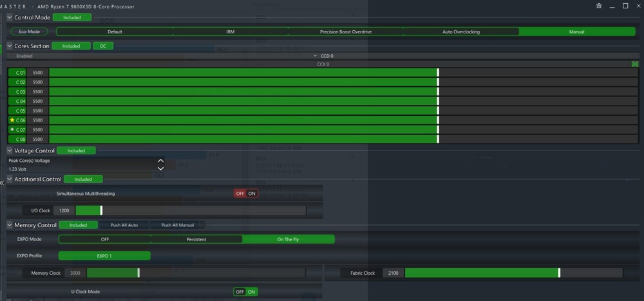Toggle core C 08 enable button

click(x=17, y=139)
